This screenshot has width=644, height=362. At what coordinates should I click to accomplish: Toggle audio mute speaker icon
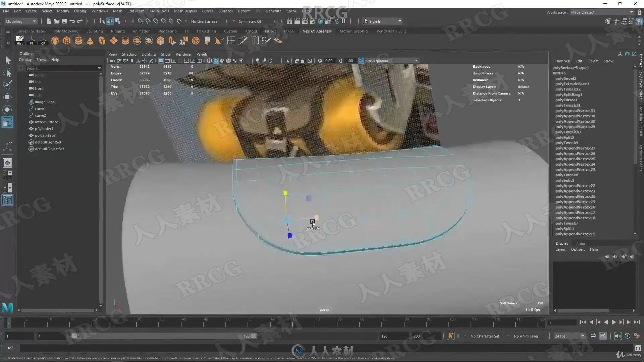click(618, 336)
